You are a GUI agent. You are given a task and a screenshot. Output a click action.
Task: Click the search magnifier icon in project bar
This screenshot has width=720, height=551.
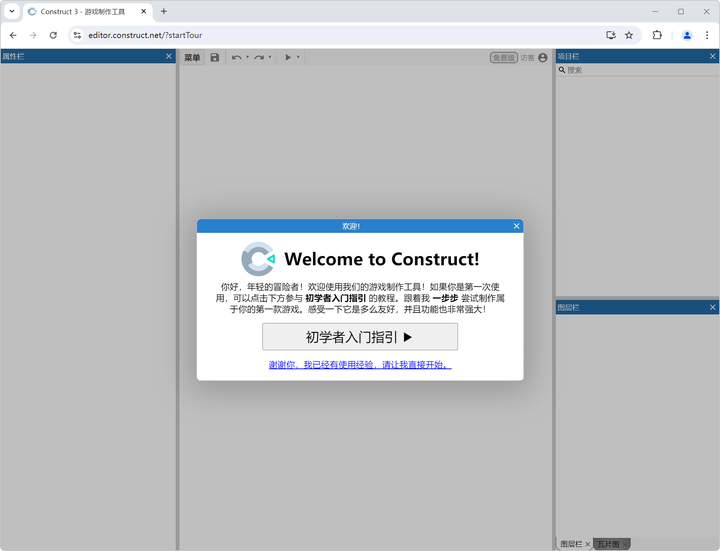562,70
